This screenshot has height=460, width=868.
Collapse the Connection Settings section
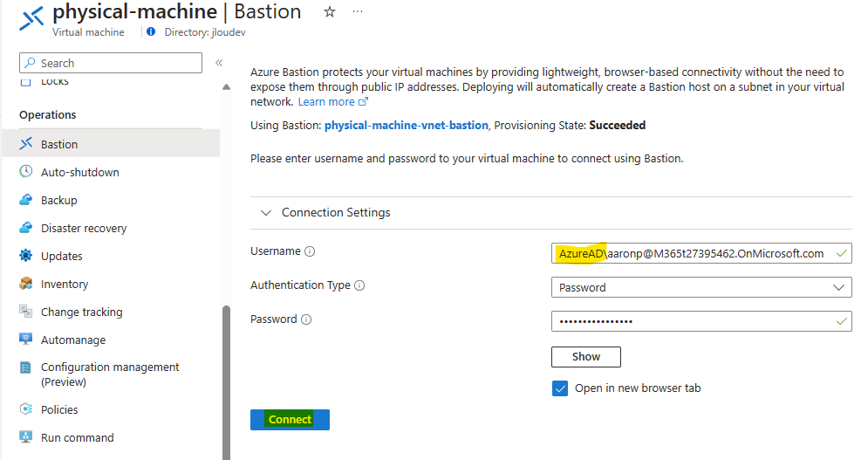pyautogui.click(x=266, y=213)
